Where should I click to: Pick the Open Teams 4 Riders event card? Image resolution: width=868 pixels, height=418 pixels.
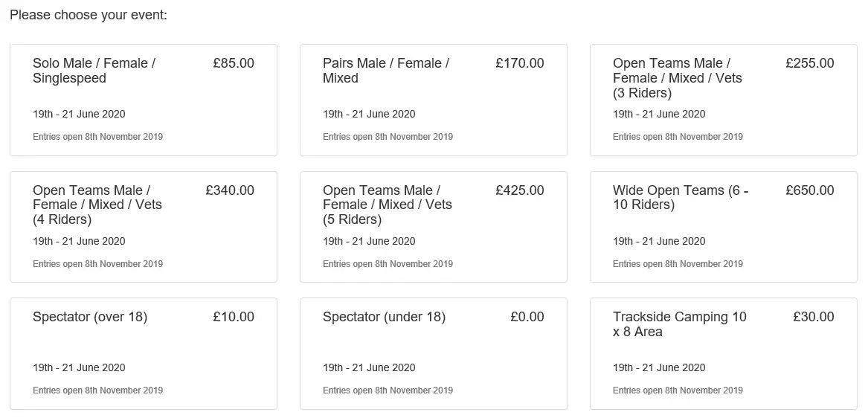click(144, 227)
